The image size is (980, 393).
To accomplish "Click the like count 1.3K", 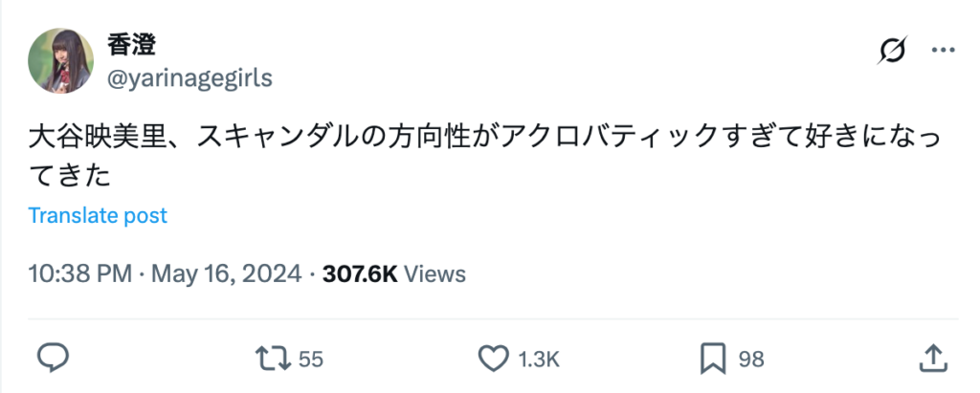I will tap(539, 360).
